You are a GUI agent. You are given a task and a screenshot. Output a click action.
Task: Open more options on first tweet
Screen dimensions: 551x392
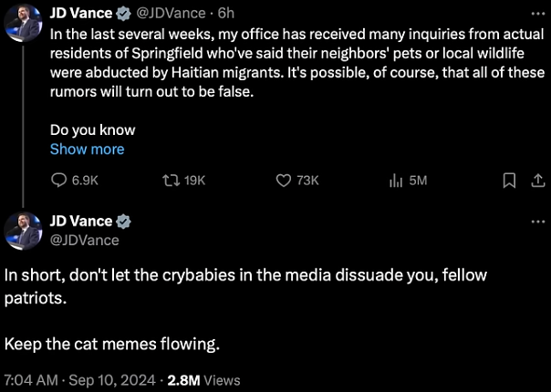point(535,14)
